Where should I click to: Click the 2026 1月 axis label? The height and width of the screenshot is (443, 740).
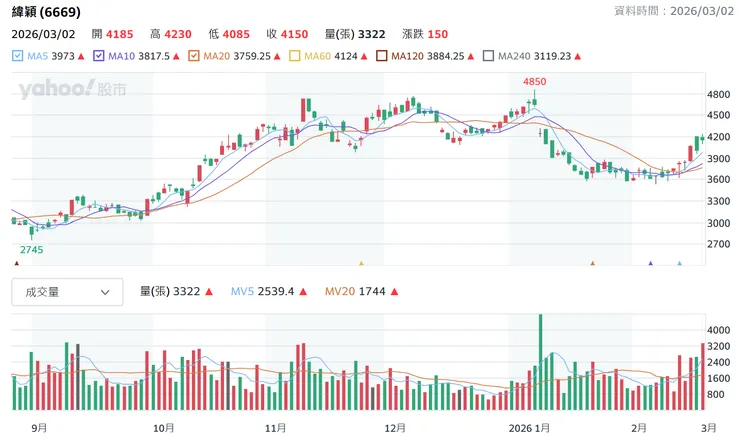pyautogui.click(x=529, y=428)
